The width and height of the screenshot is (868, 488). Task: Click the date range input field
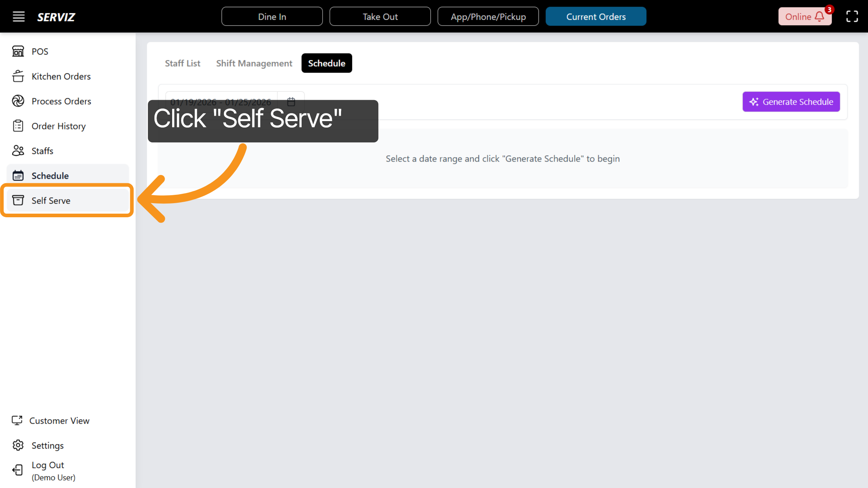tap(221, 102)
